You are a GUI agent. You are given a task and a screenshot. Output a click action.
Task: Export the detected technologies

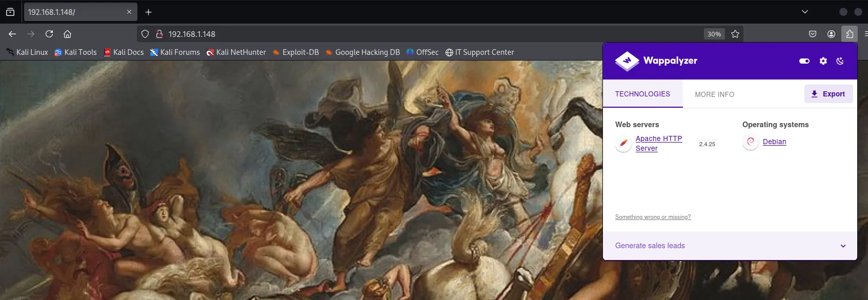pos(829,94)
